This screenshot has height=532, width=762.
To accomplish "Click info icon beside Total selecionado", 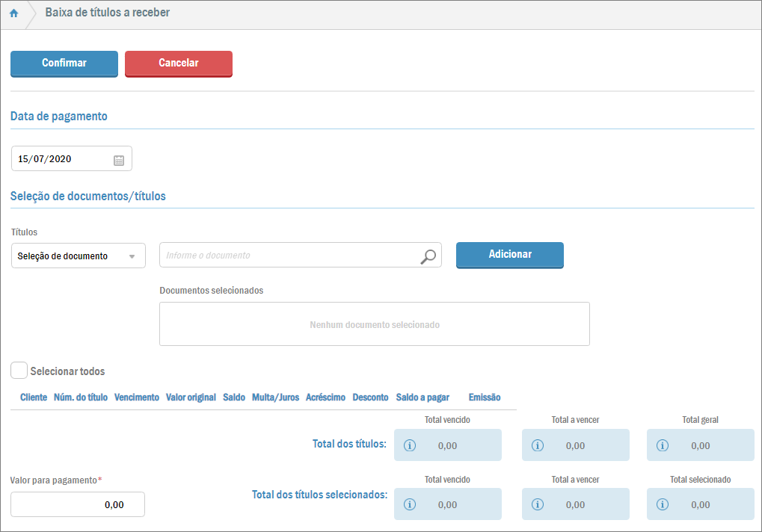I will click(662, 504).
